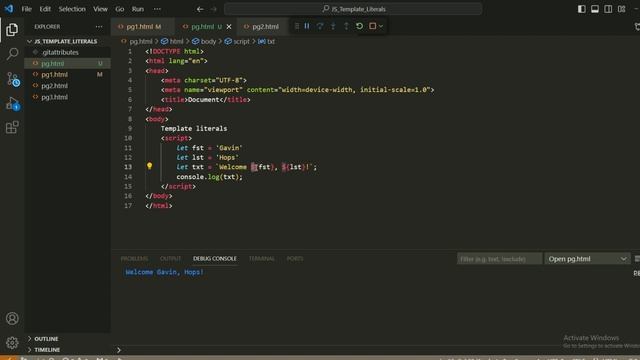Screen dimensions: 640x360
Task: Open the Accounts icon
Action: pyautogui.click(x=12, y=318)
